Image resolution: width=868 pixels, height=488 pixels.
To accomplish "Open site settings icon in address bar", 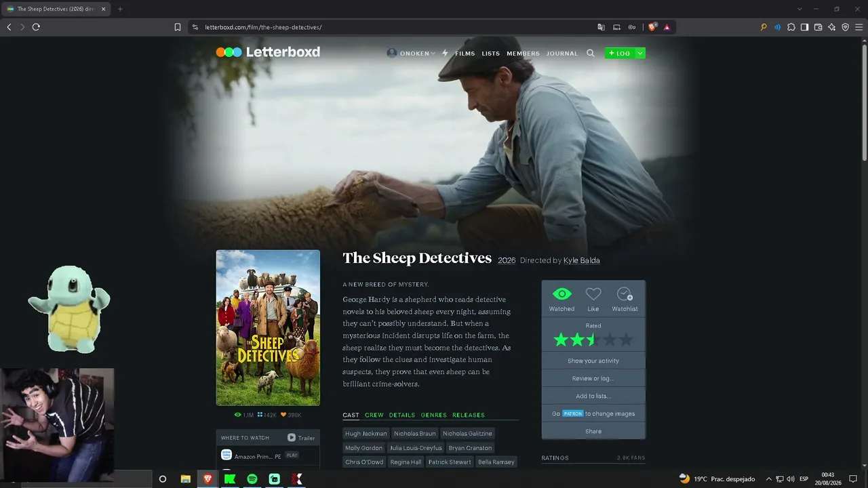I will [x=195, y=27].
